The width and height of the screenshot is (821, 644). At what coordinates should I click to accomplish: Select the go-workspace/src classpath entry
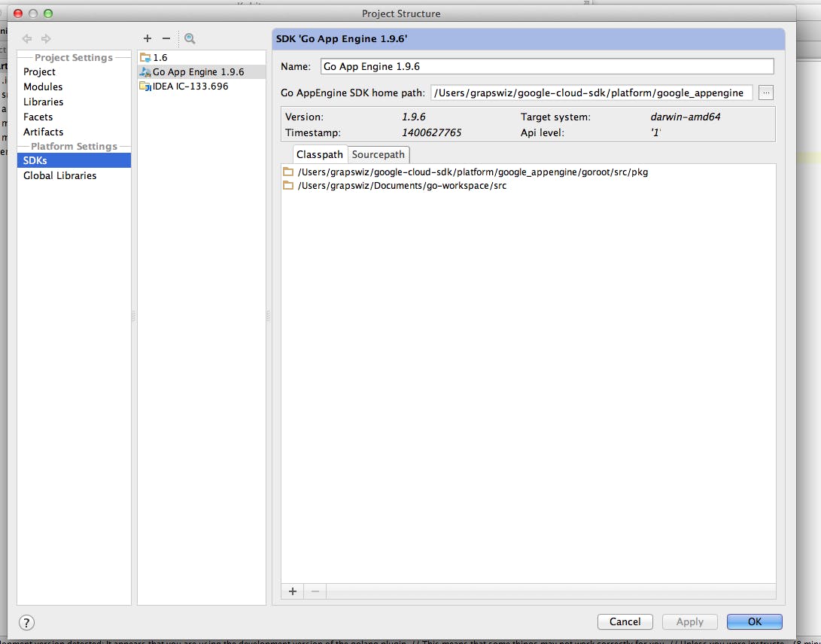(528, 185)
